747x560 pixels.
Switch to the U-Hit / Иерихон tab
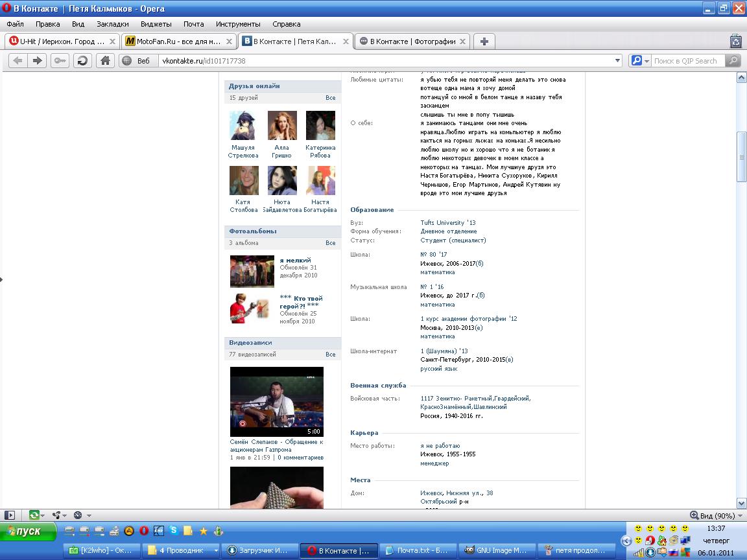pos(62,41)
